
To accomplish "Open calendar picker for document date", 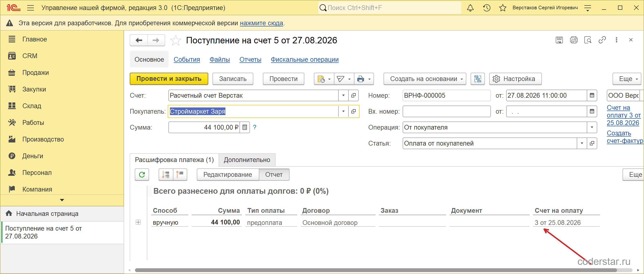I will pos(592,95).
